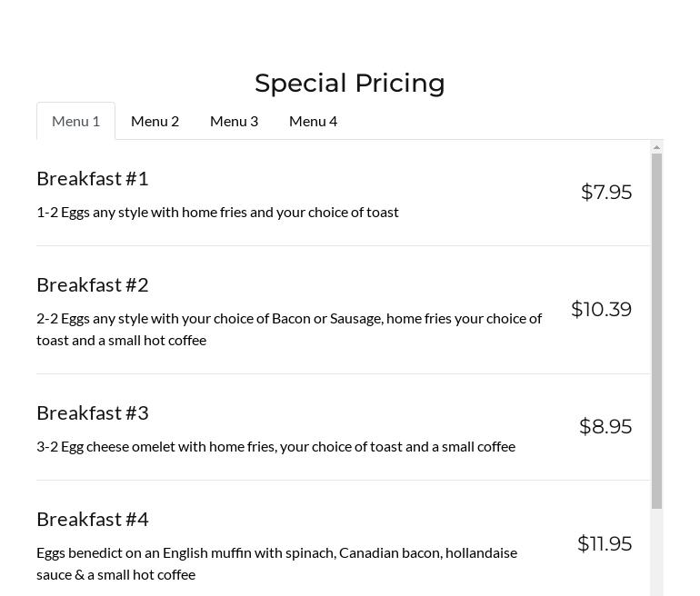Select the $11.95 price

coord(605,544)
